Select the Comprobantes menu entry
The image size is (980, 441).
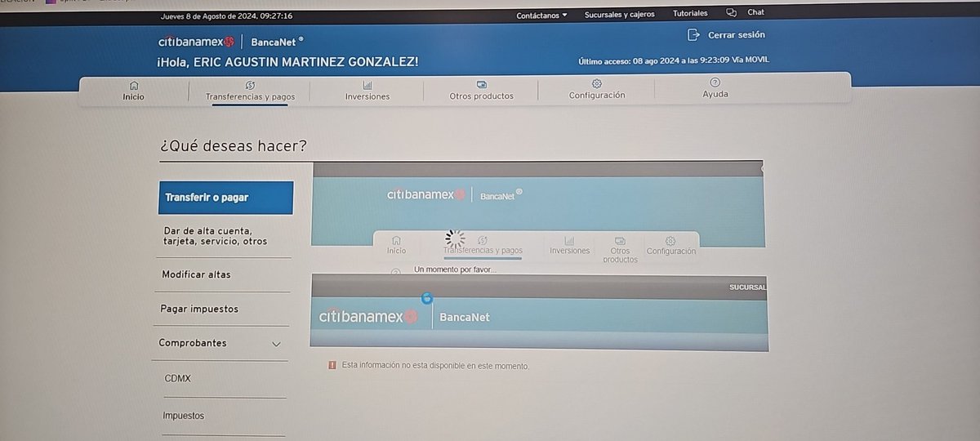coord(193,343)
